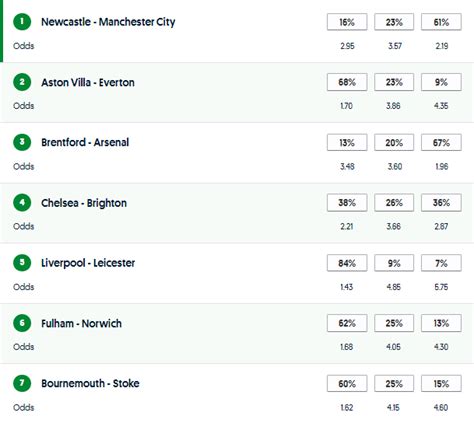Open the Liverpool - Leicester match title
Viewport: 474px width, 423px height.
pos(88,263)
